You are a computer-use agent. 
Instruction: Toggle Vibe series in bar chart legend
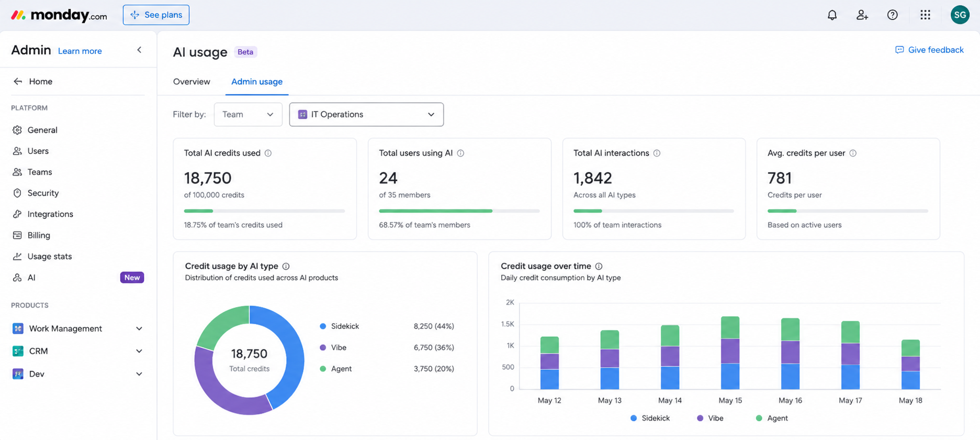point(710,418)
